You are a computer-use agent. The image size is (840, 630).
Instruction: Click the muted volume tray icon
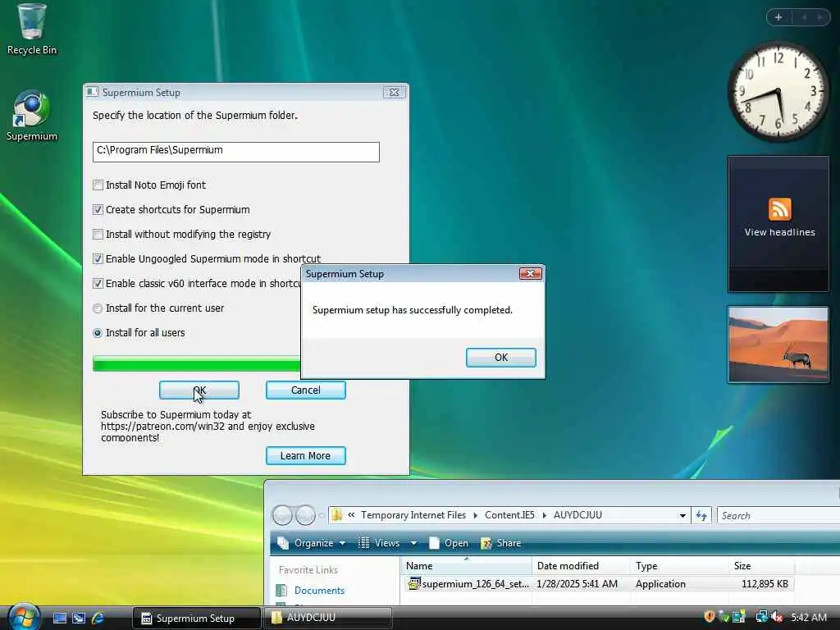click(x=776, y=617)
